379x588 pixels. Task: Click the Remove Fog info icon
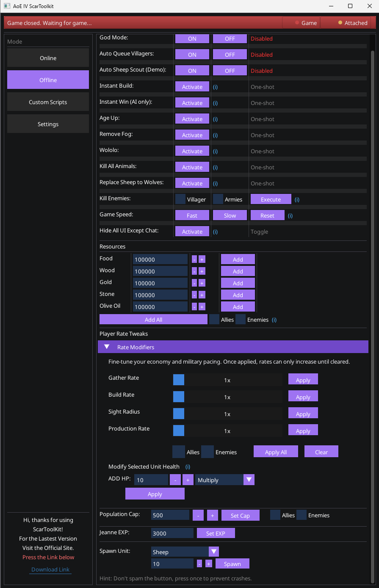(x=215, y=135)
